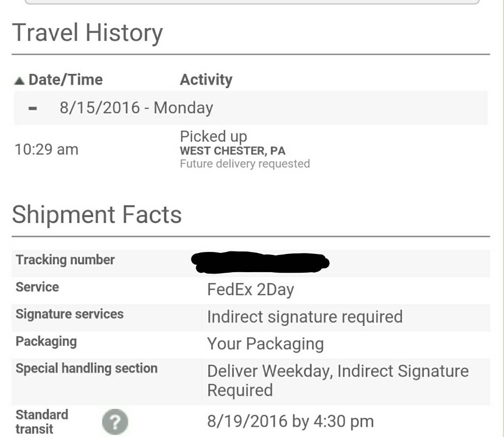Select the redacted tracking number value
The height and width of the screenshot is (437, 504).
tap(260, 262)
